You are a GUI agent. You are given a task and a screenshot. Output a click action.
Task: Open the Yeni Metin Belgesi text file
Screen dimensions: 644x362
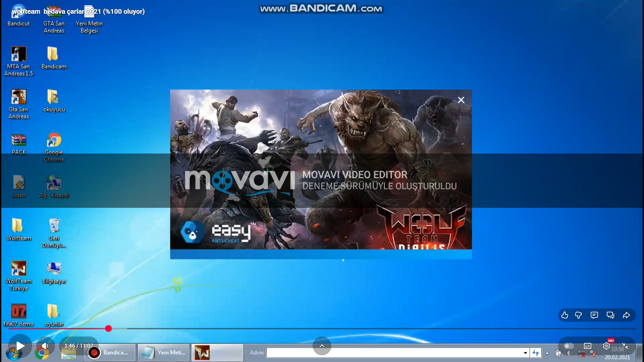(89, 19)
